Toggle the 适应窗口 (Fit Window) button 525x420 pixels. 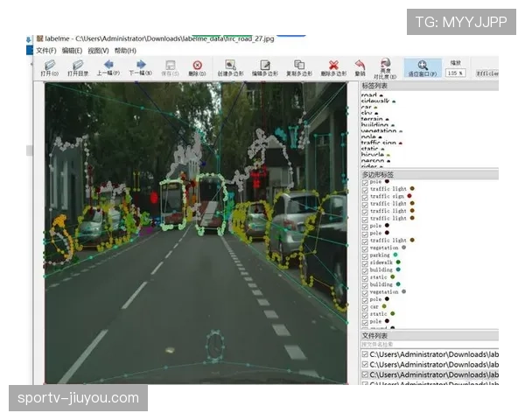(423, 68)
